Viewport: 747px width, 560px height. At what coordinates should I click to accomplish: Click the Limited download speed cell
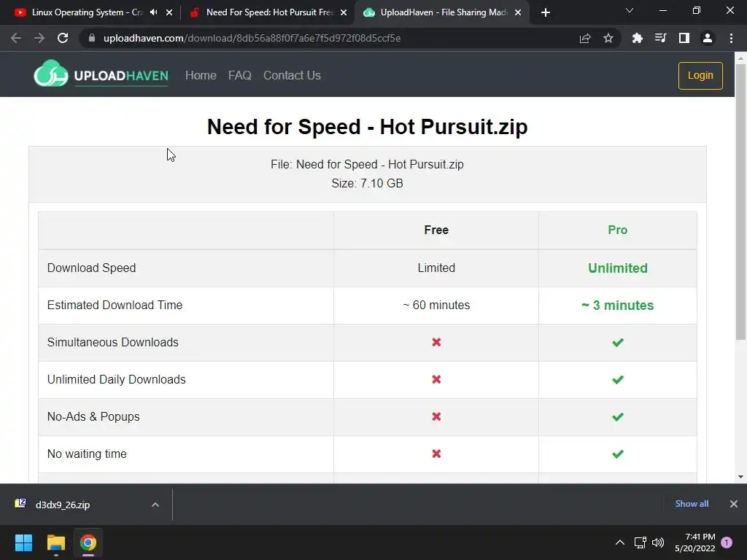coord(436,268)
